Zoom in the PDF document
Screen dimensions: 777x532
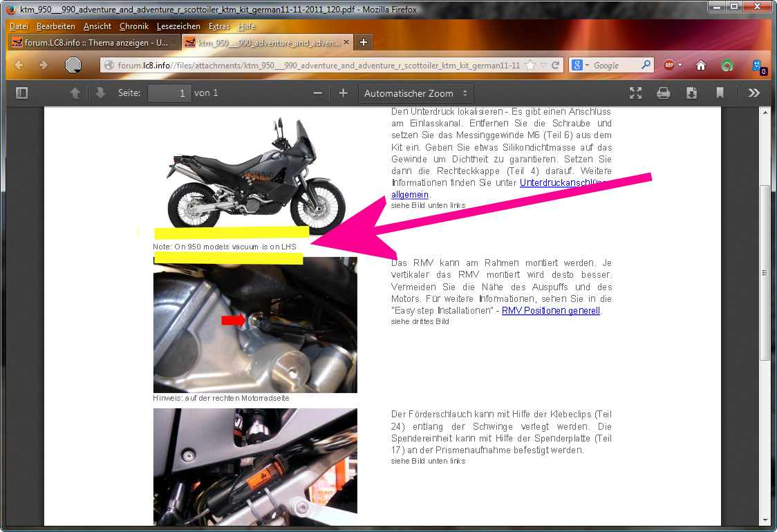click(343, 93)
